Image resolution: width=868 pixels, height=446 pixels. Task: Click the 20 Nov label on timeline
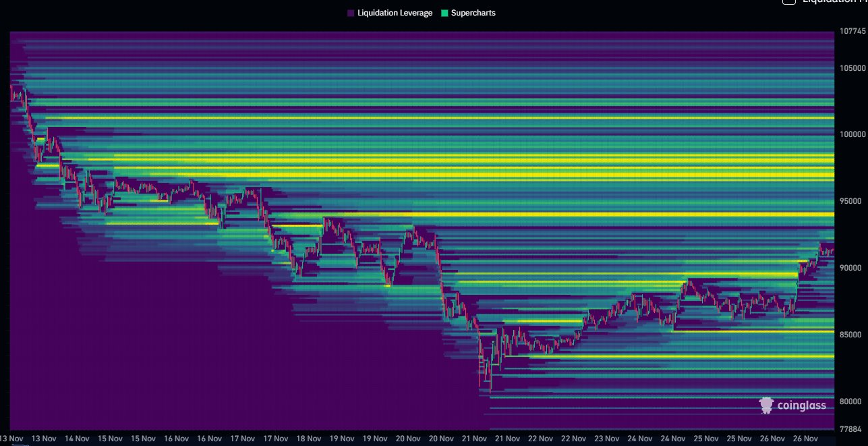click(x=408, y=438)
